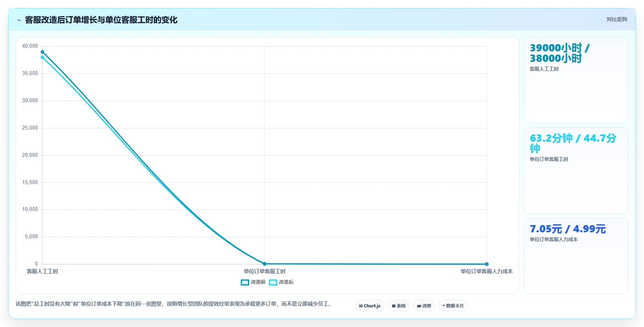644x327 pixels.
Task: Click the 改造前 data point at 客服人工工时
Action: [43, 52]
